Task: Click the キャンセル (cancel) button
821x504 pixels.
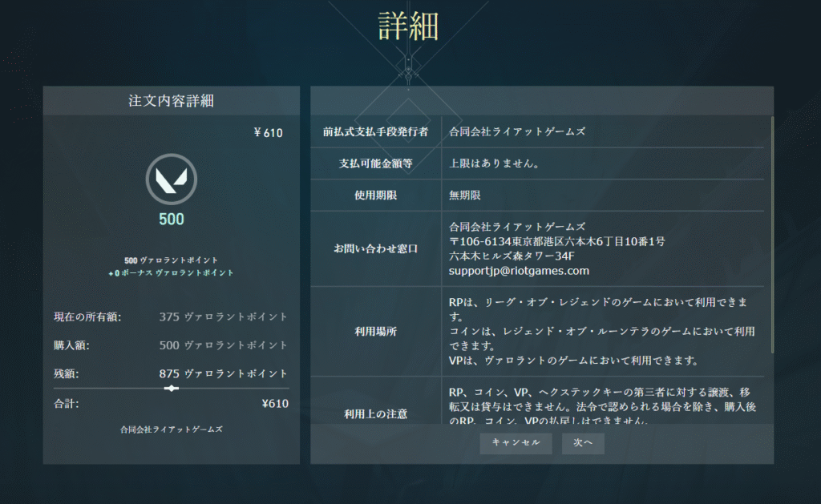Action: pyautogui.click(x=516, y=443)
